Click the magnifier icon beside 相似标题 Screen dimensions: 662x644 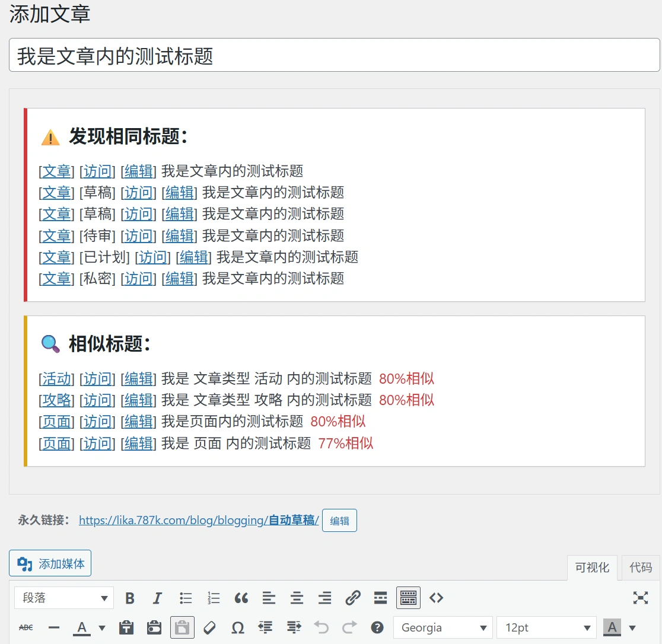50,343
